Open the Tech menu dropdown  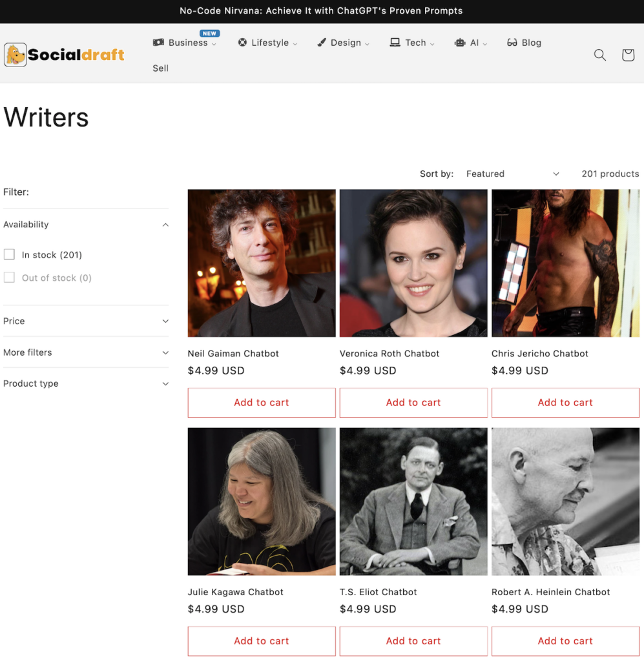coord(412,43)
